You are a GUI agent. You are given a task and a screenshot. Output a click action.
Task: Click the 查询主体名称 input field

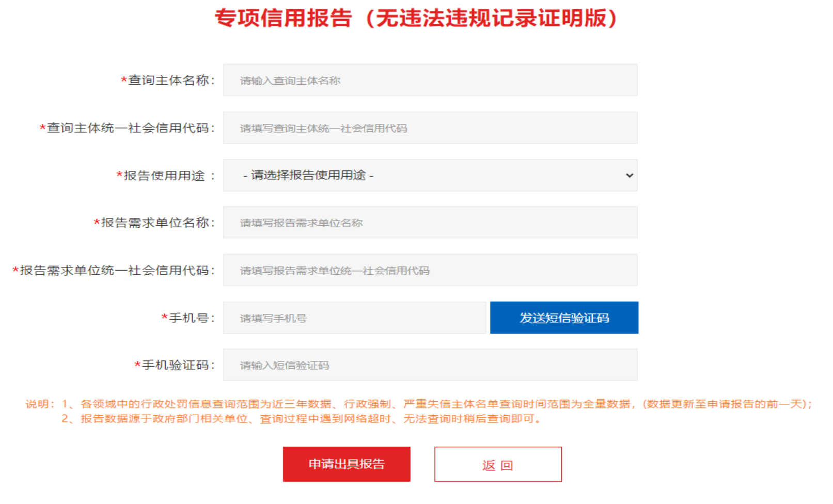[430, 80]
